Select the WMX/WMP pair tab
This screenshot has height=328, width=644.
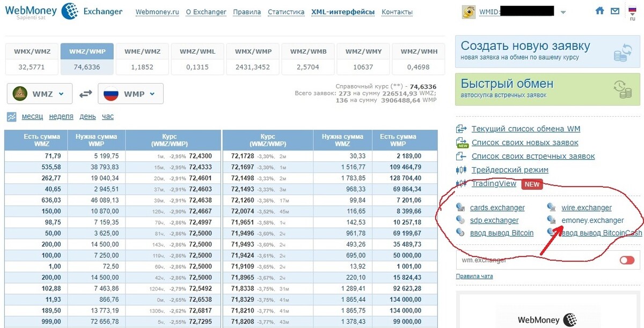pos(253,59)
